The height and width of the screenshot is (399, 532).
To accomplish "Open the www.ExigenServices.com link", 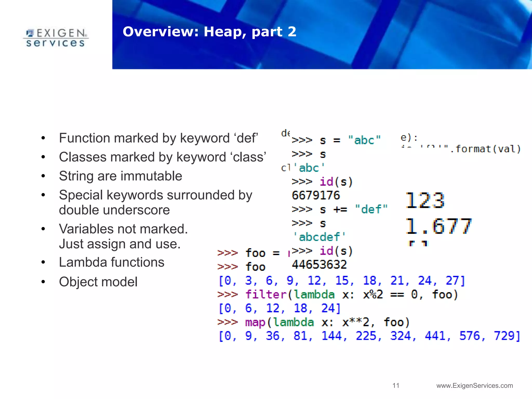I will point(474,385).
